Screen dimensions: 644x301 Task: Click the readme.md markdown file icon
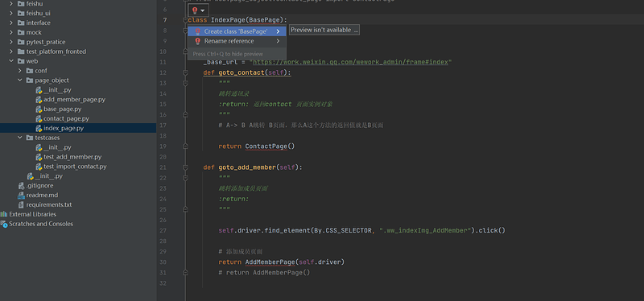[22, 195]
